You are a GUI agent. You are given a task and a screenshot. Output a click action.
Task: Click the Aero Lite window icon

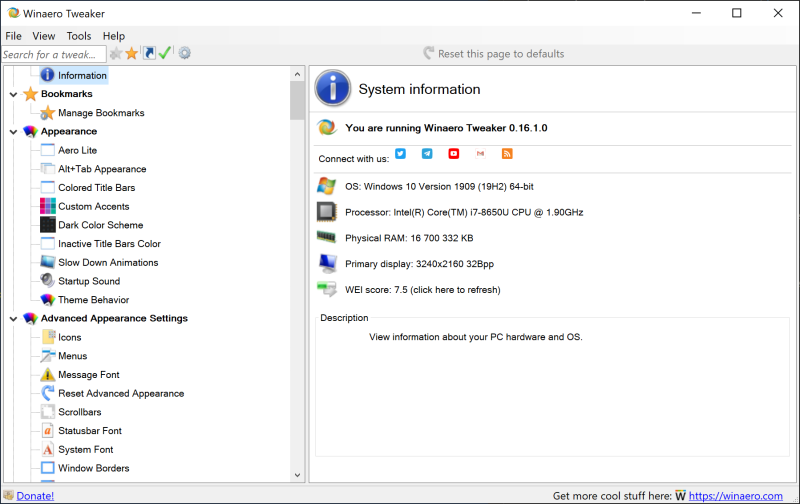click(x=47, y=150)
